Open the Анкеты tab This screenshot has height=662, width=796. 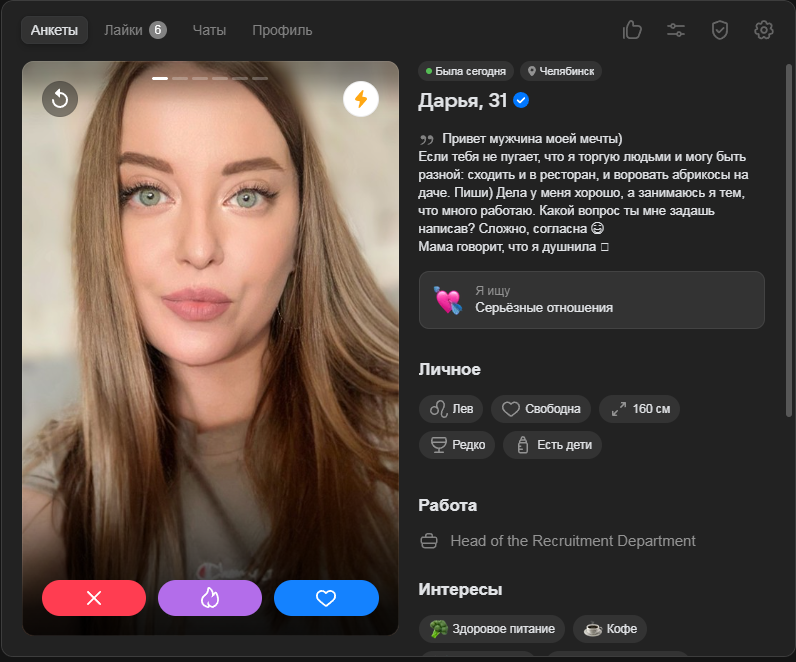(54, 30)
